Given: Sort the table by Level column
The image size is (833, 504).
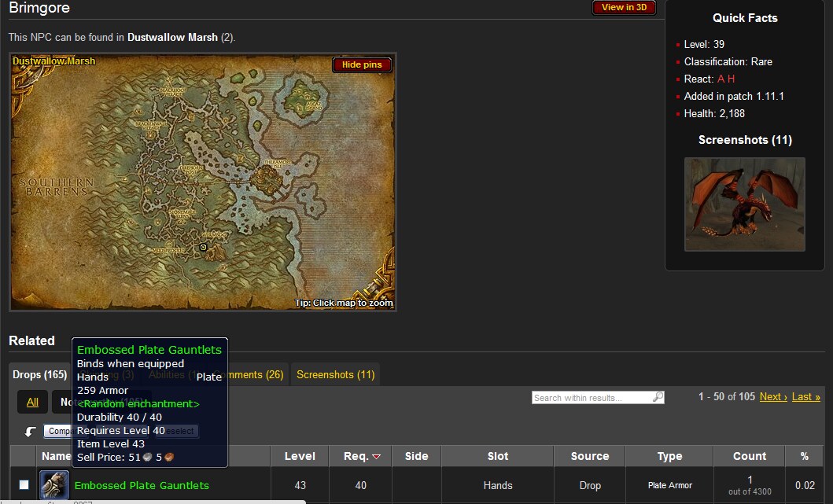Looking at the screenshot, I should pyautogui.click(x=300, y=456).
